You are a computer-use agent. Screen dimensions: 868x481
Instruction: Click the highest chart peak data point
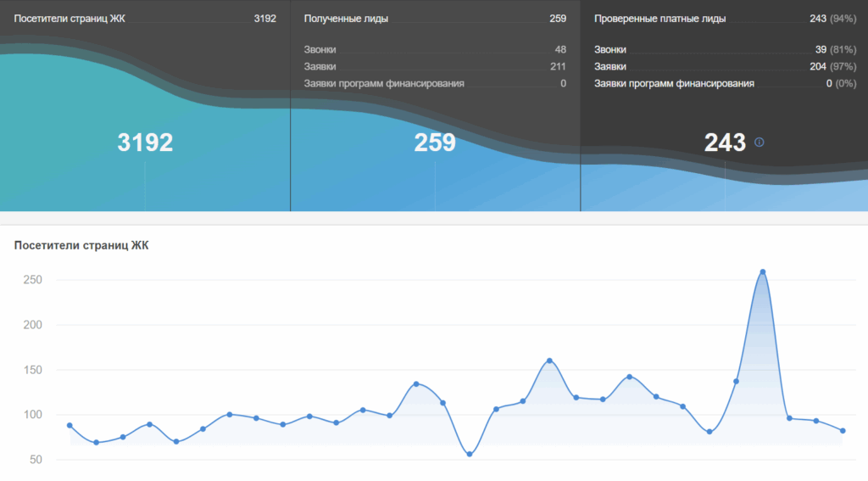coord(763,272)
